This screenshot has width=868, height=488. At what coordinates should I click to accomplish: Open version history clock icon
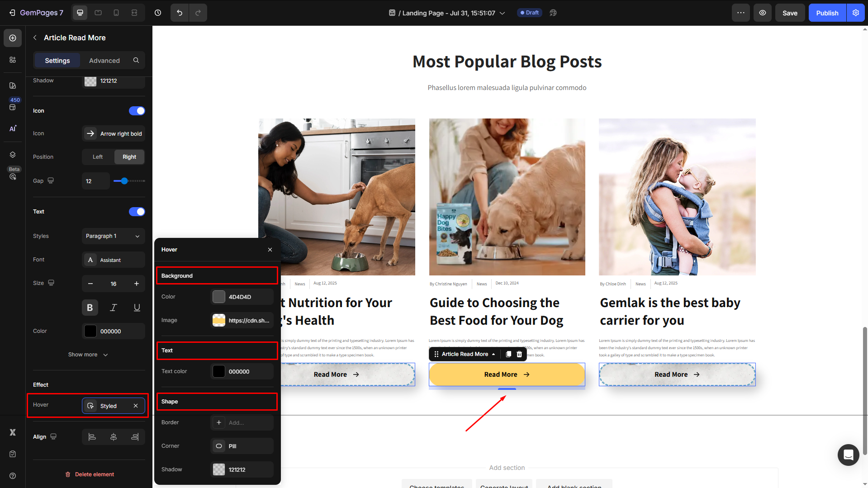pos(158,13)
